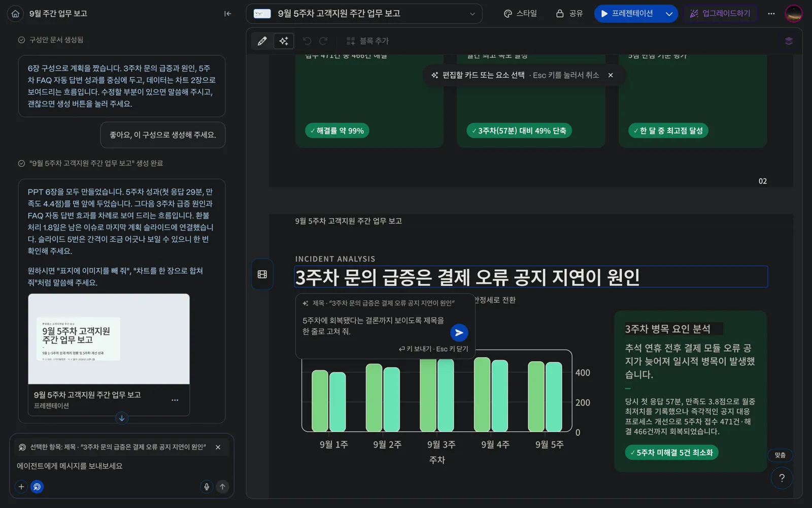Start voice input with microphone icon
This screenshot has height=508, width=812.
pyautogui.click(x=207, y=487)
